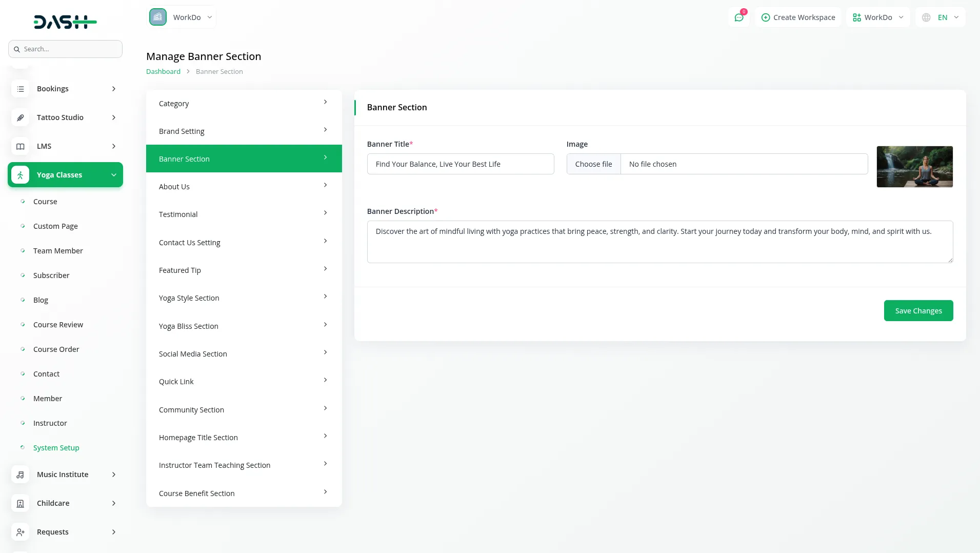
Task: Open the EN language dropdown
Action: click(941, 17)
